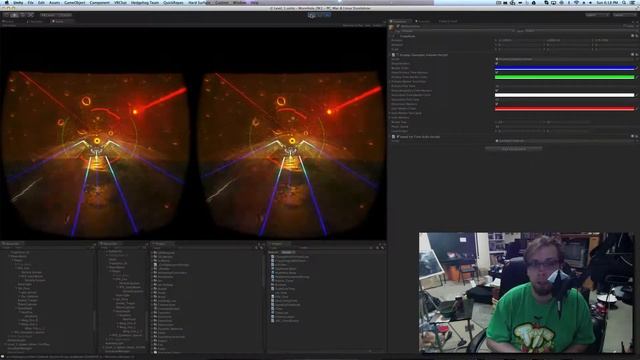Open the Transform component help icon

click(632, 36)
